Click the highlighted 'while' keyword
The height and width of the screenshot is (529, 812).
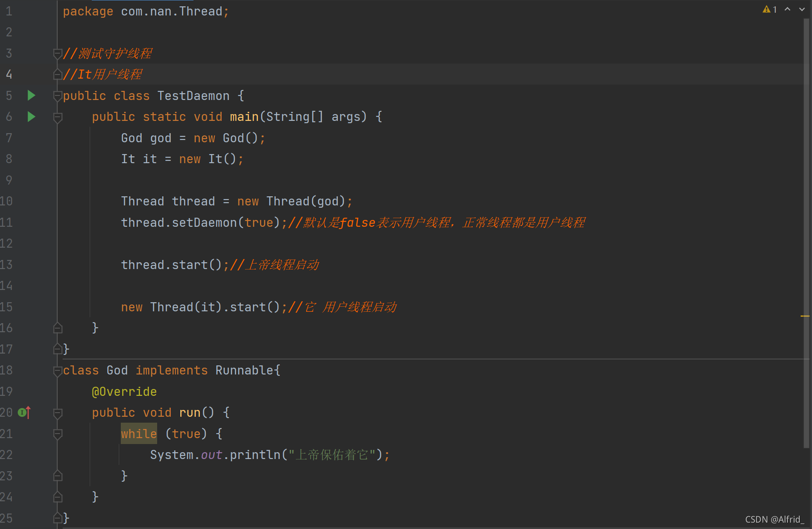coord(139,434)
